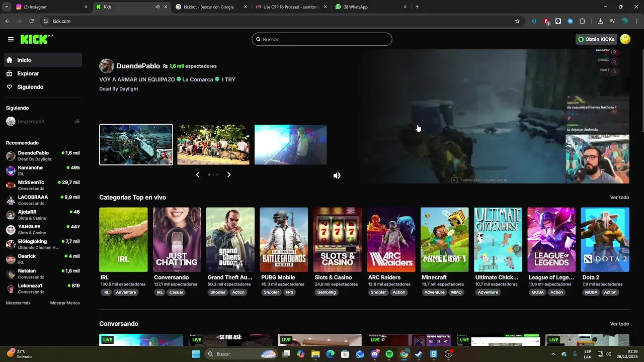Viewport: 644px width, 362px height.
Task: Go to previous featured stream arrow
Action: [198, 174]
